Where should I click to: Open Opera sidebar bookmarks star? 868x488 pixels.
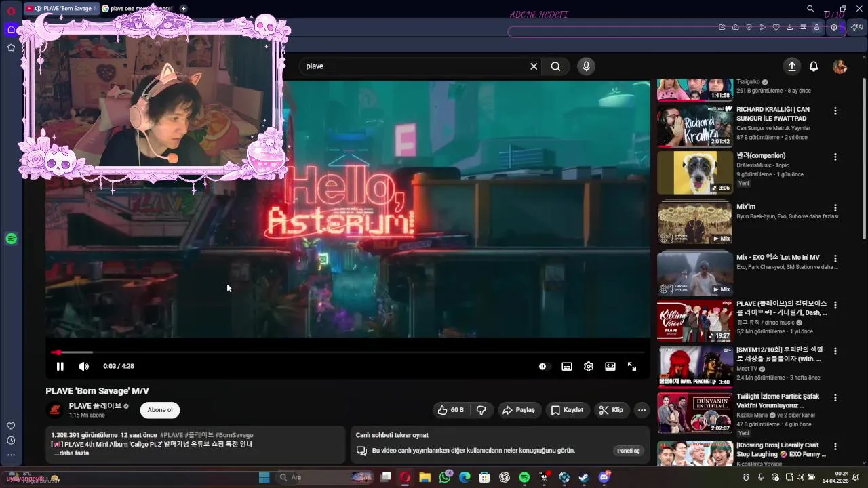[x=11, y=47]
